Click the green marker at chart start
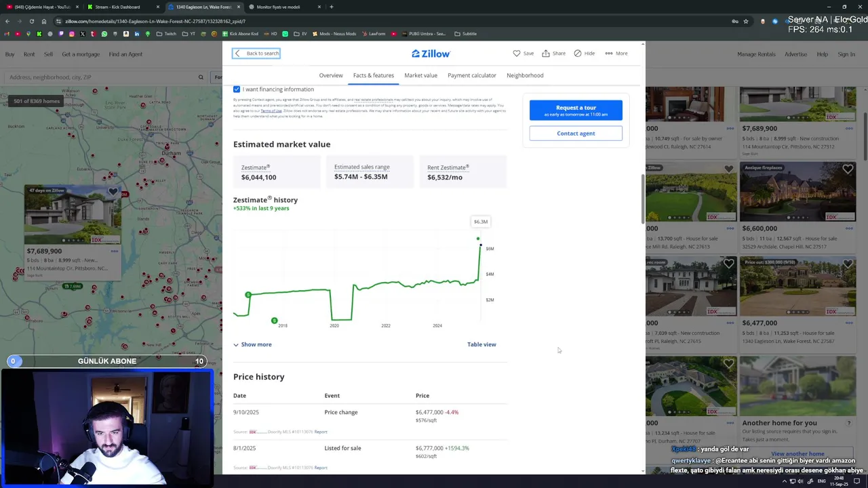868x488 pixels. coord(248,295)
